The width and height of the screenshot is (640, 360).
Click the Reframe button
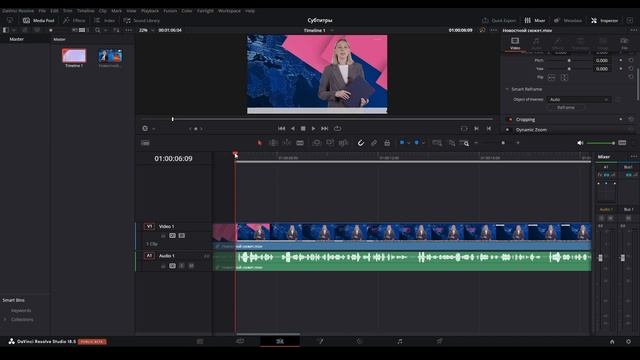[x=566, y=108]
